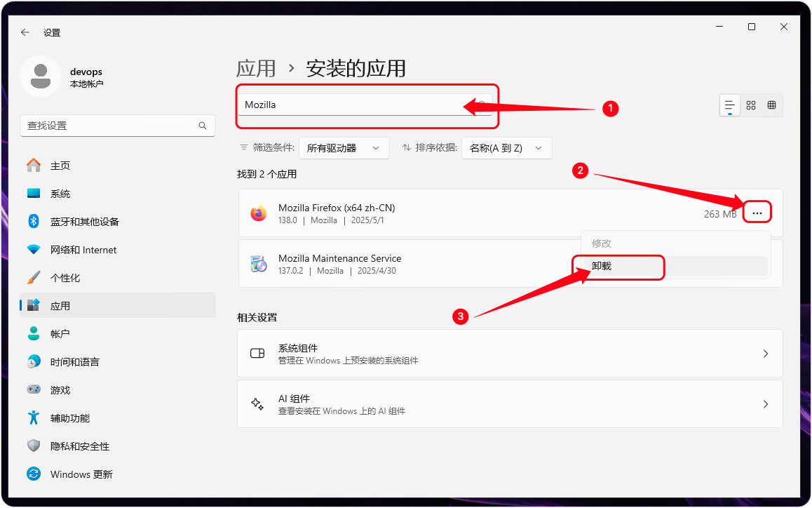Click version line 137.0.2 | Mozilla | 2025/4/30

coord(337,271)
